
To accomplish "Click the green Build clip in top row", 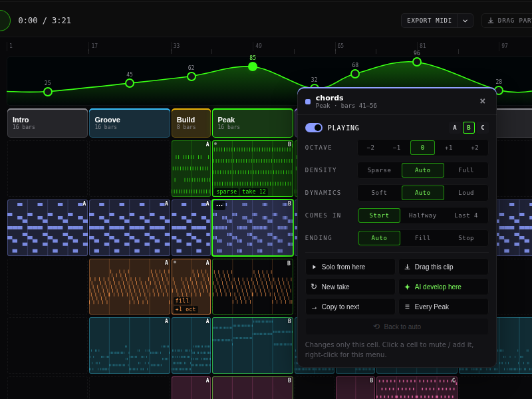I will [x=192, y=169].
